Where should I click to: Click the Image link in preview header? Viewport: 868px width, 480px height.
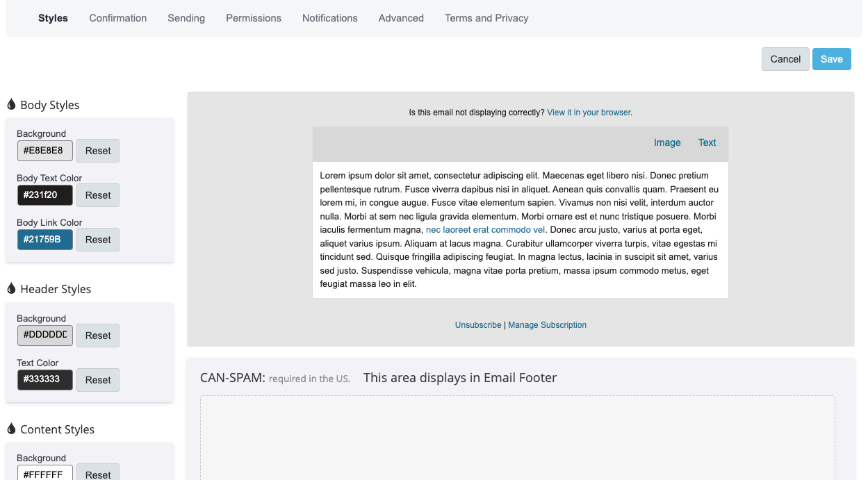(x=667, y=142)
